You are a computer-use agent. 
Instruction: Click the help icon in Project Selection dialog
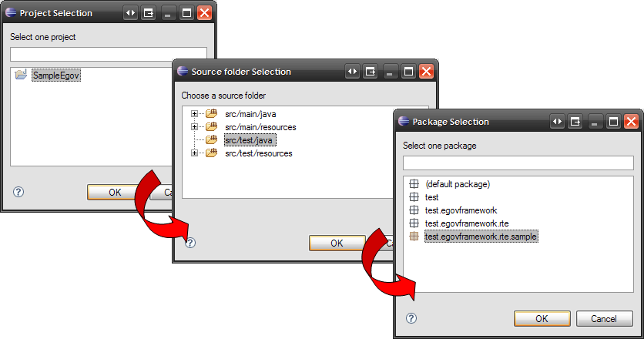pos(18,192)
